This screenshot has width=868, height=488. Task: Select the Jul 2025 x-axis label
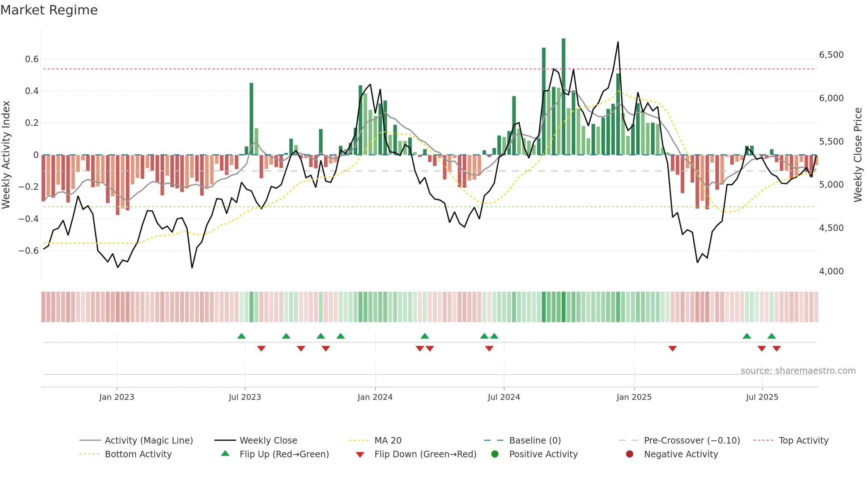click(x=762, y=397)
